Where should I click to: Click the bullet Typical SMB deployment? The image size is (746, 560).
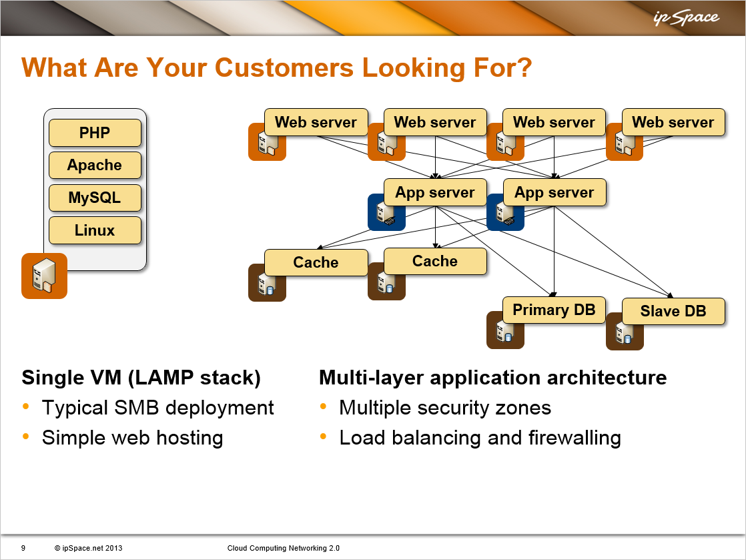pyautogui.click(x=157, y=408)
